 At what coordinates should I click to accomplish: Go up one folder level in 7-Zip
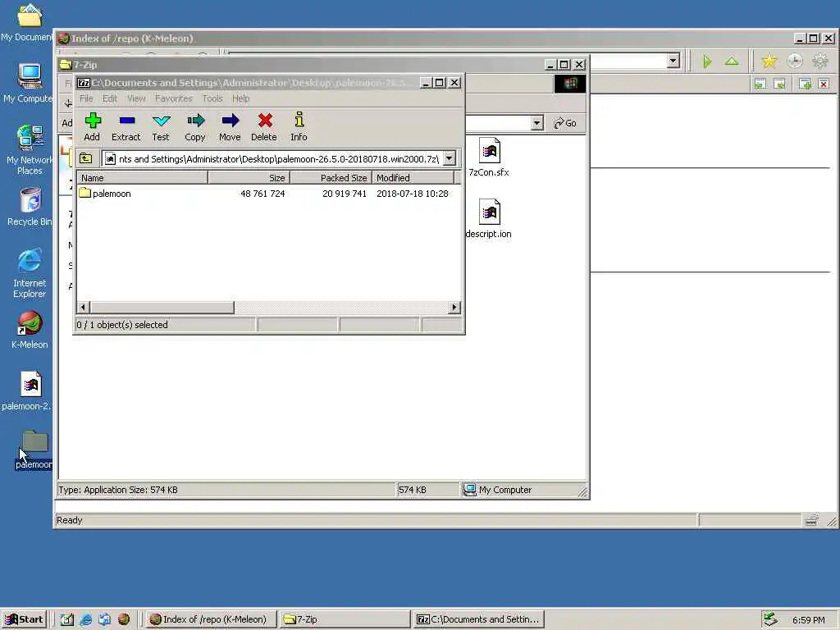point(85,158)
